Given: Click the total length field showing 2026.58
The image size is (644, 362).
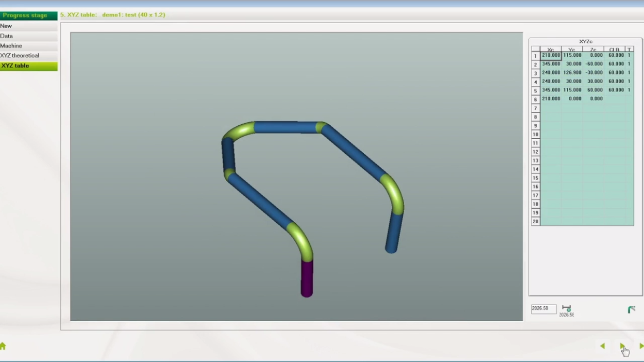Looking at the screenshot, I should pyautogui.click(x=543, y=309).
